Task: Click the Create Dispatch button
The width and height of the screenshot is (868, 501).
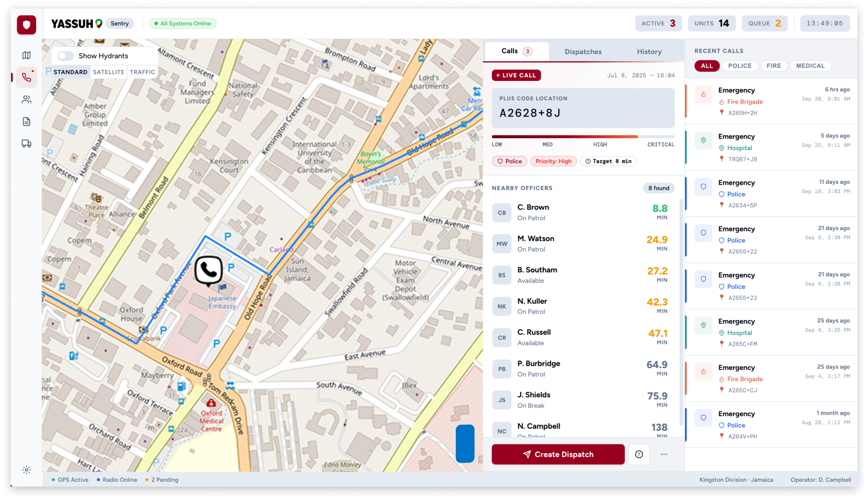Action: click(x=558, y=454)
